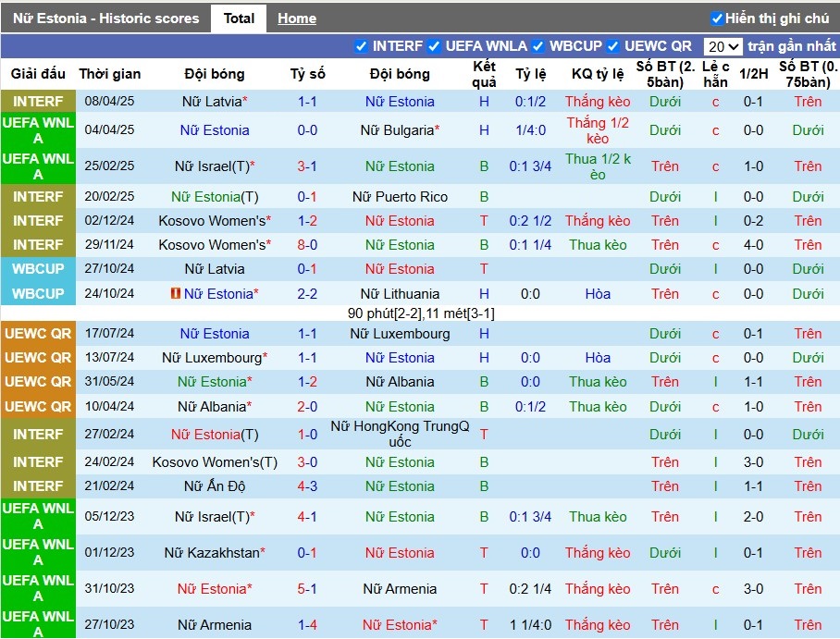840x639 pixels.
Task: Switch to the Total tab
Action: pos(239,18)
